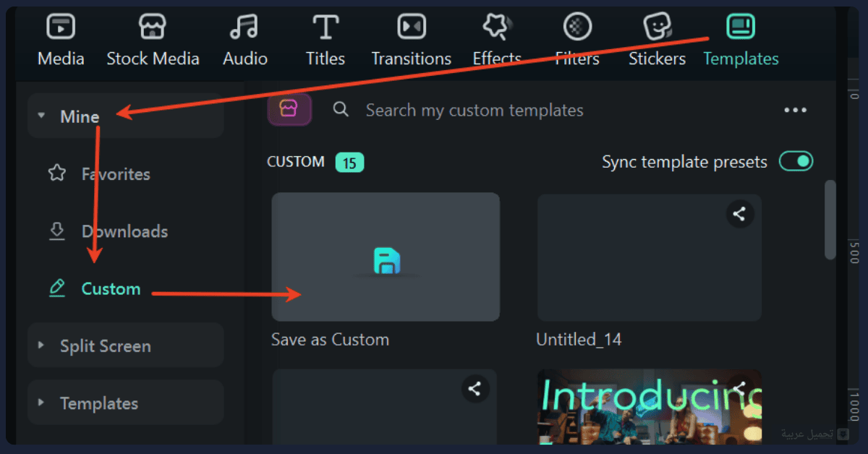Switch to the Stickers tab label
868x454 pixels.
[x=657, y=59]
